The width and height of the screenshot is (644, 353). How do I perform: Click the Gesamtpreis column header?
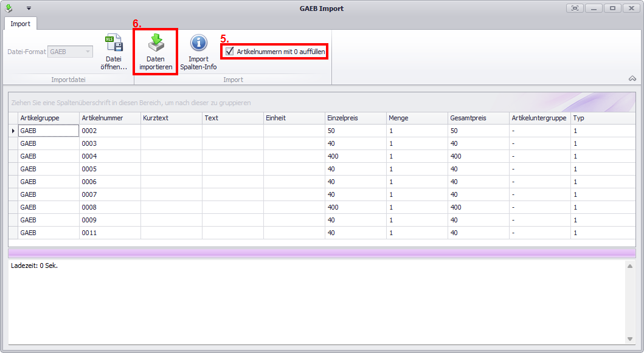click(478, 118)
